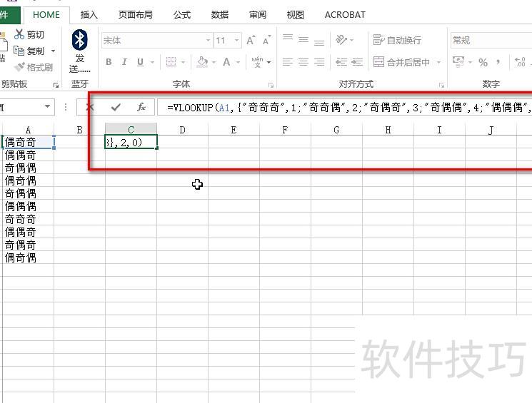Open the Review (审阅) tab
This screenshot has height=403, width=532.
(x=258, y=15)
